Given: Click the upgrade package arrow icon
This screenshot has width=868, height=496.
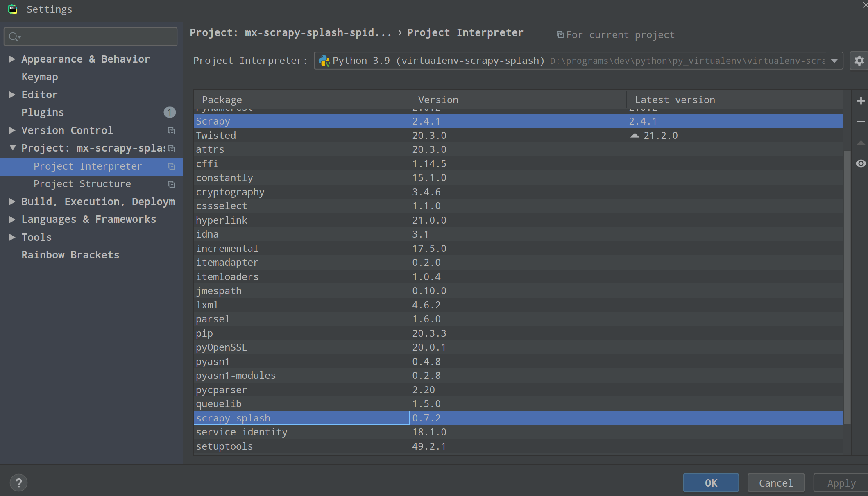Looking at the screenshot, I should click(861, 143).
